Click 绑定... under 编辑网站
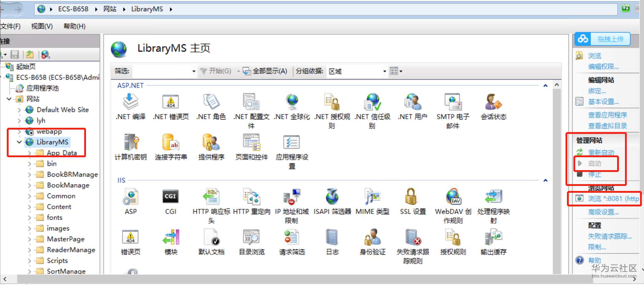The height and width of the screenshot is (285, 644). [x=597, y=91]
